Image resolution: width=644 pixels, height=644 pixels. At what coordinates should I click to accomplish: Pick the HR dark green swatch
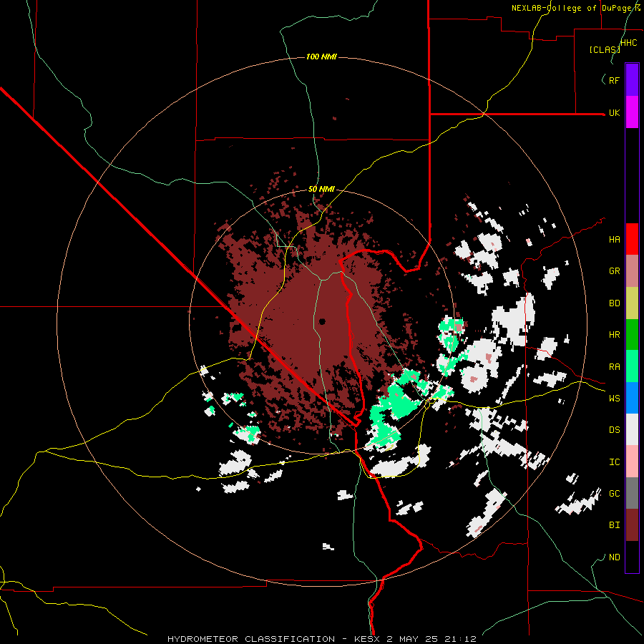coord(632,335)
